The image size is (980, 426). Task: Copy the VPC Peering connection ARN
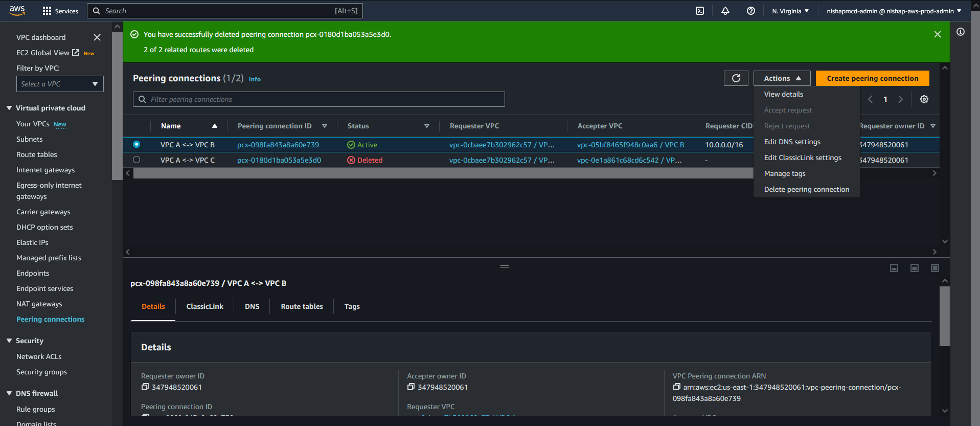pyautogui.click(x=677, y=387)
